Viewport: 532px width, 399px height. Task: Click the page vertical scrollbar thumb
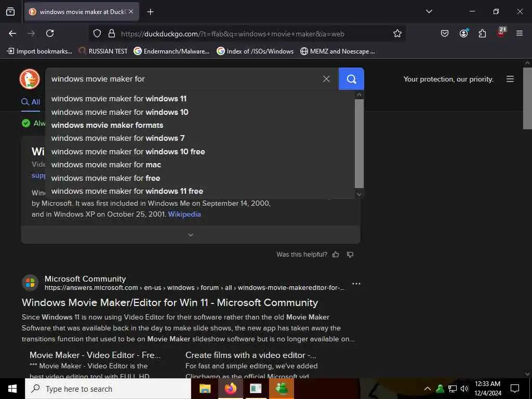coord(527,98)
